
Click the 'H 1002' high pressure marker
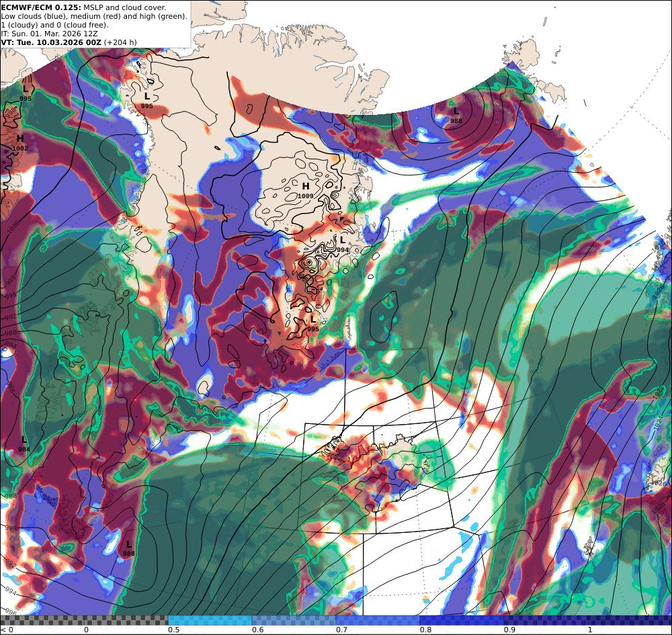[x=20, y=143]
